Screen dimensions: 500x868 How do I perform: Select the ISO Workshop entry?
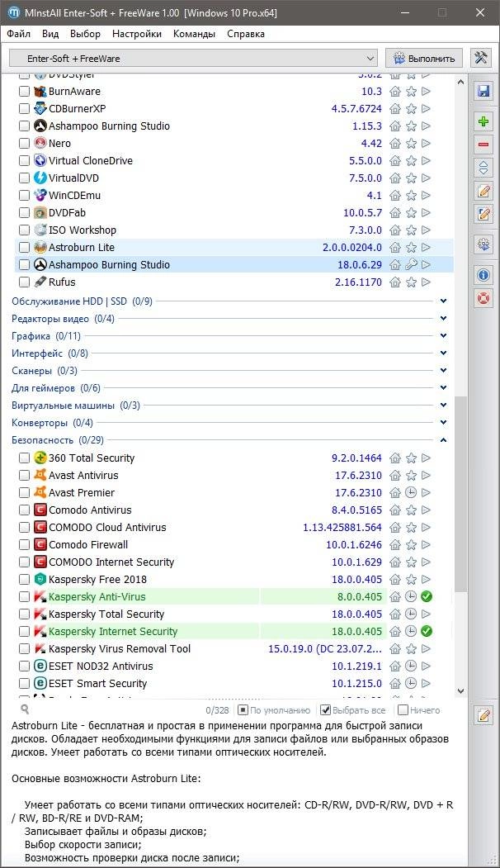pos(83,230)
